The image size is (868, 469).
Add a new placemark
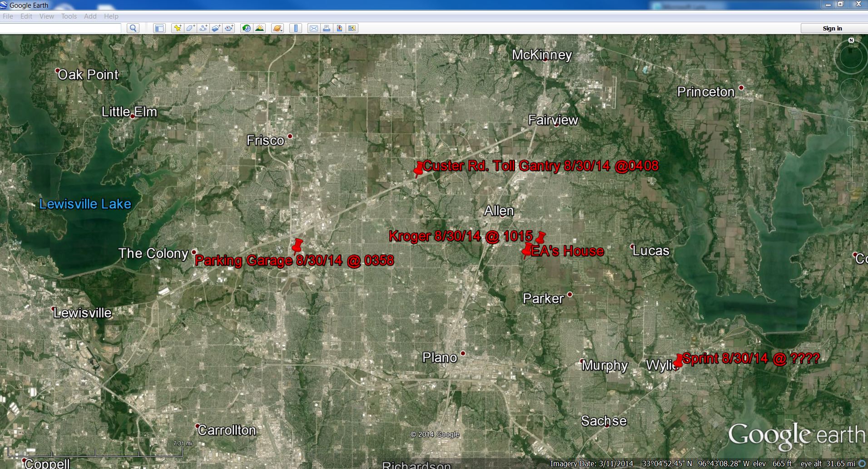178,28
